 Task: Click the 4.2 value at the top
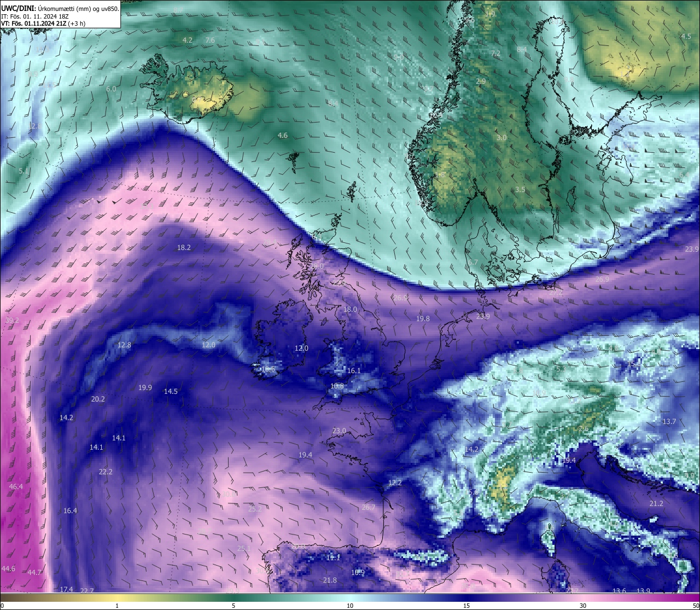188,40
